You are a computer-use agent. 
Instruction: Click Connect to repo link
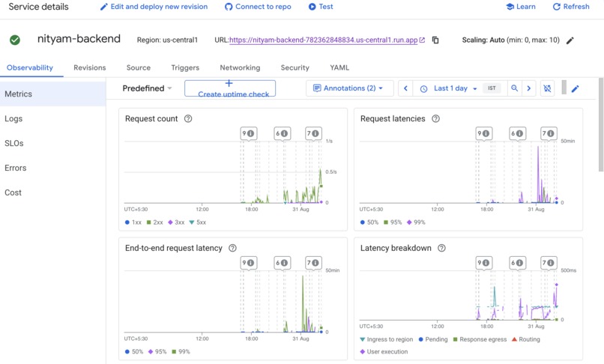(x=258, y=7)
